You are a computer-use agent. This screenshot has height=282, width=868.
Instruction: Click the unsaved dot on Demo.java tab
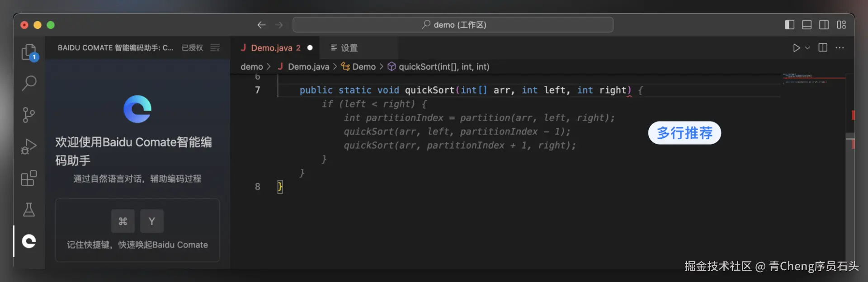coord(310,48)
